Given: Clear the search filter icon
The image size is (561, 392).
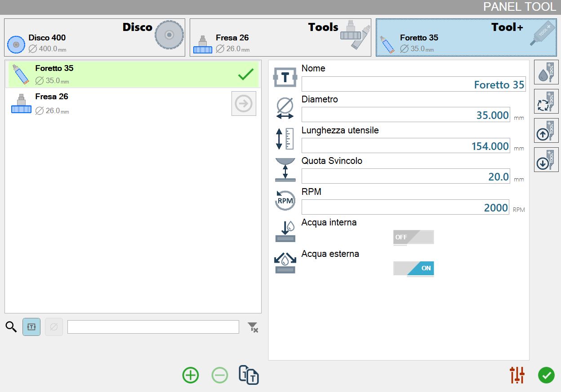Looking at the screenshot, I should pos(253,327).
